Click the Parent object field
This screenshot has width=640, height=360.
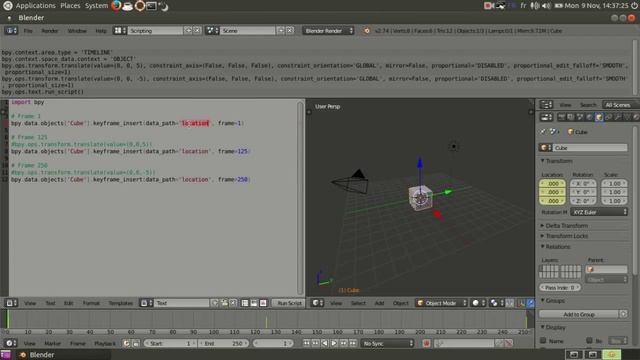pyautogui.click(x=607, y=269)
